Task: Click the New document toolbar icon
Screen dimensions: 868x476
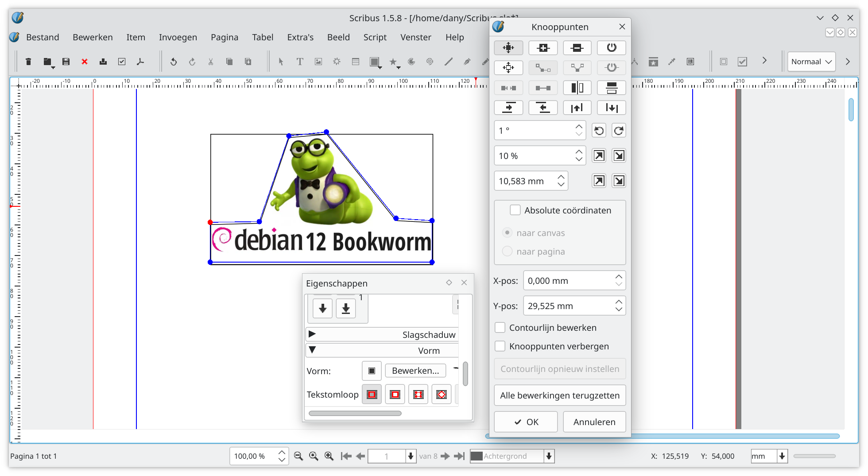Action: click(x=28, y=62)
